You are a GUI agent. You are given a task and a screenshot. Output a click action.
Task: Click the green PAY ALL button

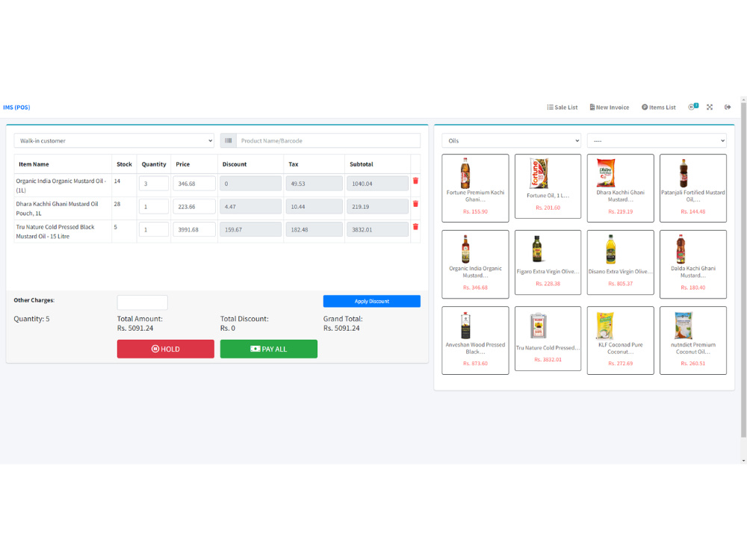pos(269,349)
